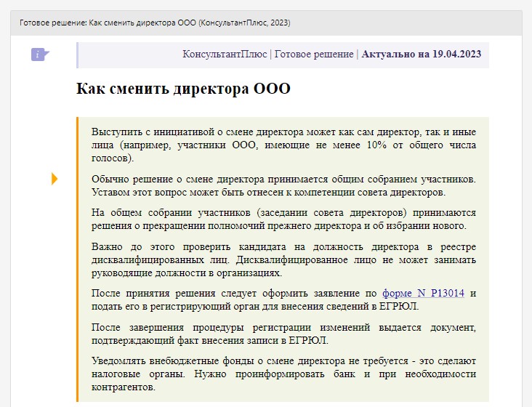Click 'Готовое решение' text in info strip
Image resolution: width=532 pixels, height=407 pixels.
(314, 55)
